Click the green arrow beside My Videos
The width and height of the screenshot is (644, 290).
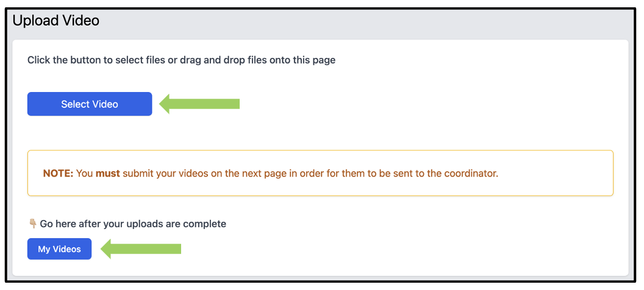click(x=141, y=249)
